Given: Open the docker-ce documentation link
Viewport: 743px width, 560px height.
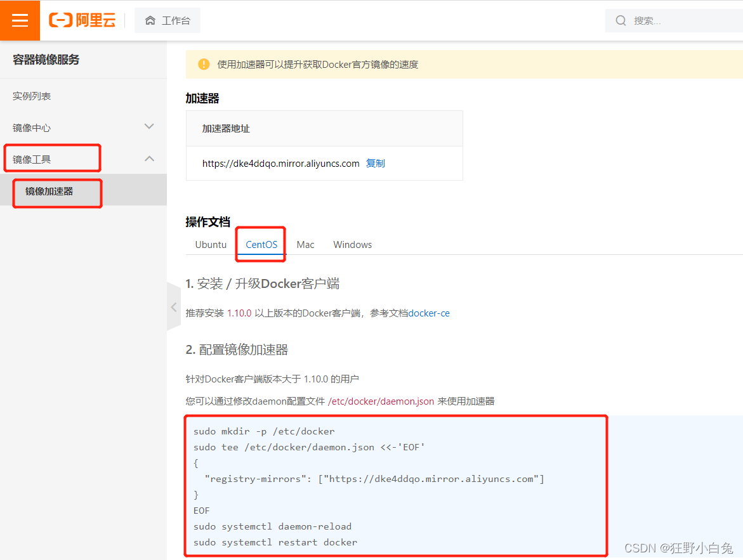Looking at the screenshot, I should pos(429,313).
